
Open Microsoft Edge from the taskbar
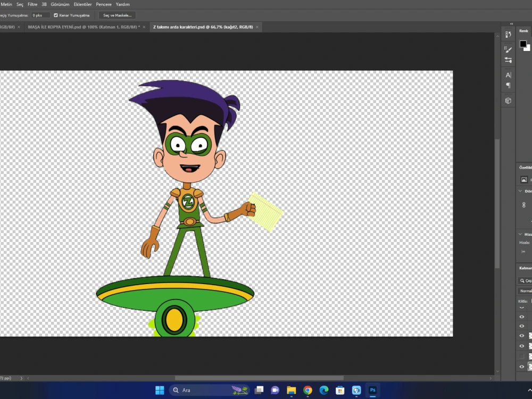tap(324, 390)
